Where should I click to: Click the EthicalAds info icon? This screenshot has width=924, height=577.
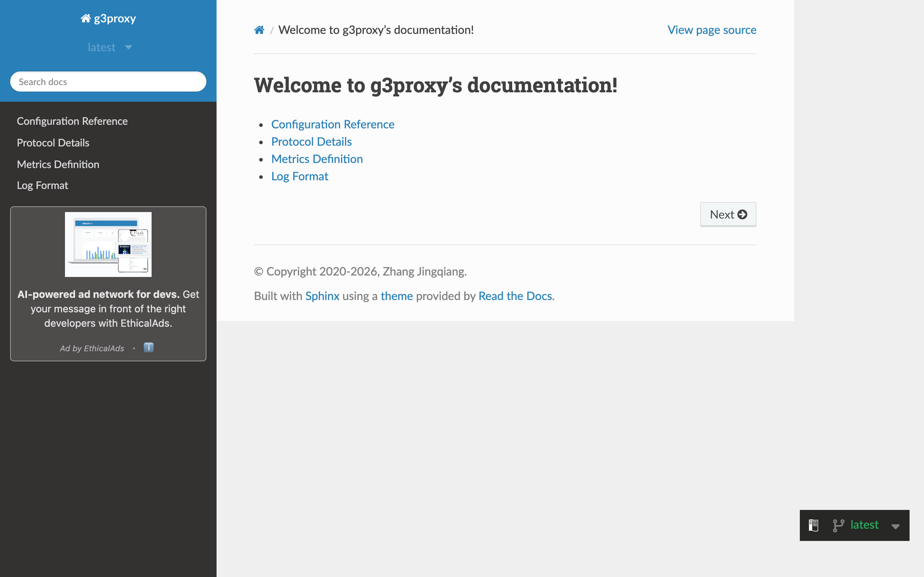click(149, 347)
